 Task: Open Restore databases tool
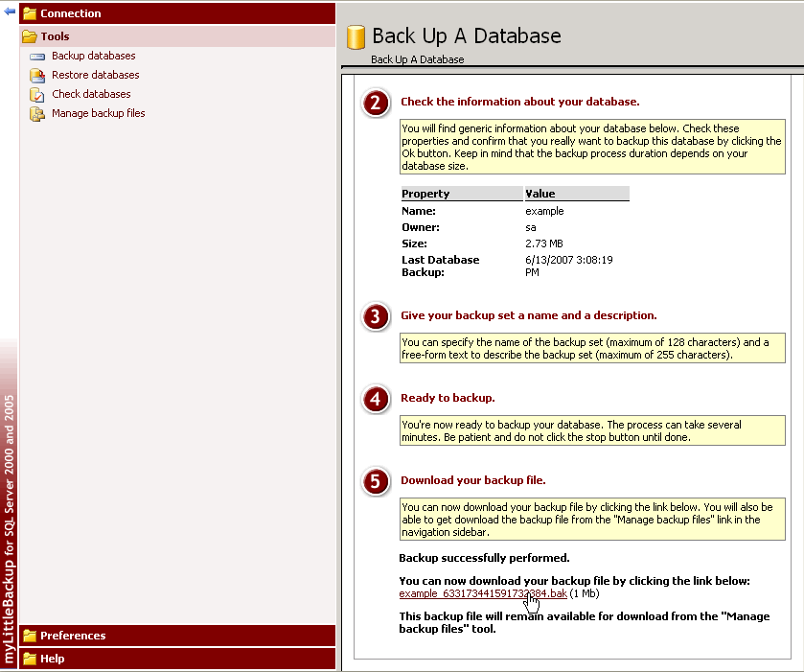click(96, 75)
